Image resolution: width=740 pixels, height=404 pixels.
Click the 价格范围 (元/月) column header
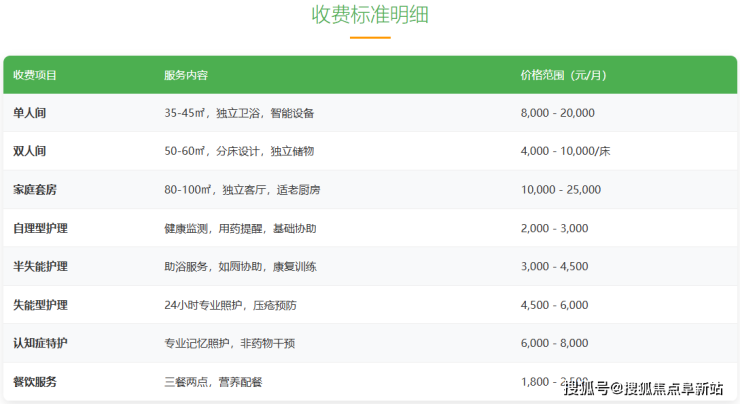[563, 76]
